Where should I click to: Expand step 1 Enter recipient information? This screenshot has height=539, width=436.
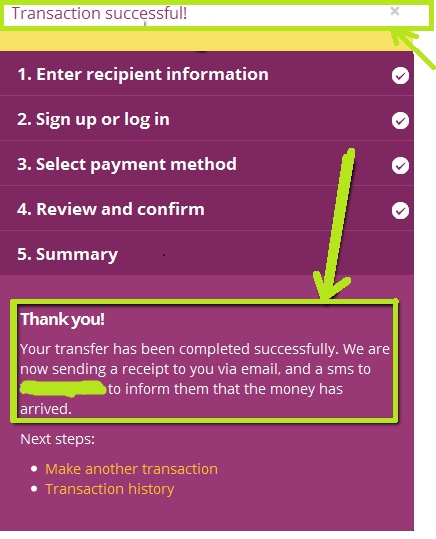coord(207,74)
